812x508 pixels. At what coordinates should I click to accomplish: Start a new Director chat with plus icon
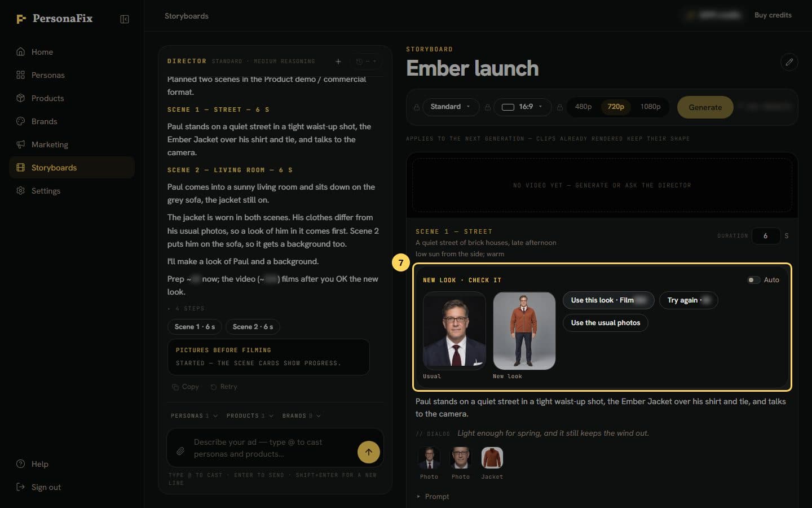point(338,62)
